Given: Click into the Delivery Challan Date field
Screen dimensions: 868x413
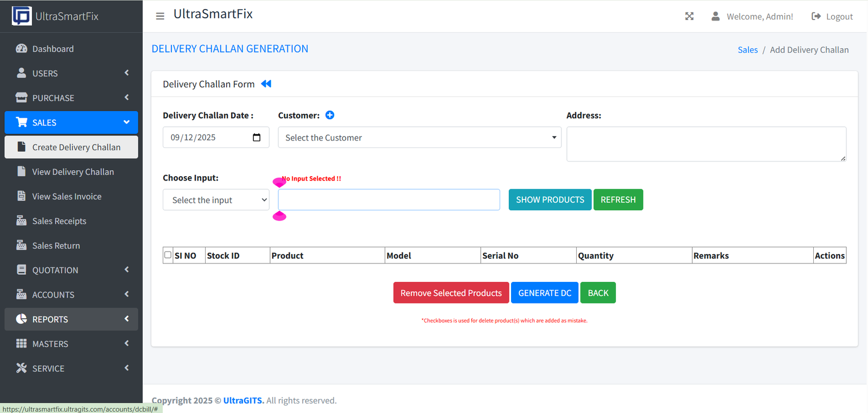Looking at the screenshot, I should pyautogui.click(x=216, y=137).
